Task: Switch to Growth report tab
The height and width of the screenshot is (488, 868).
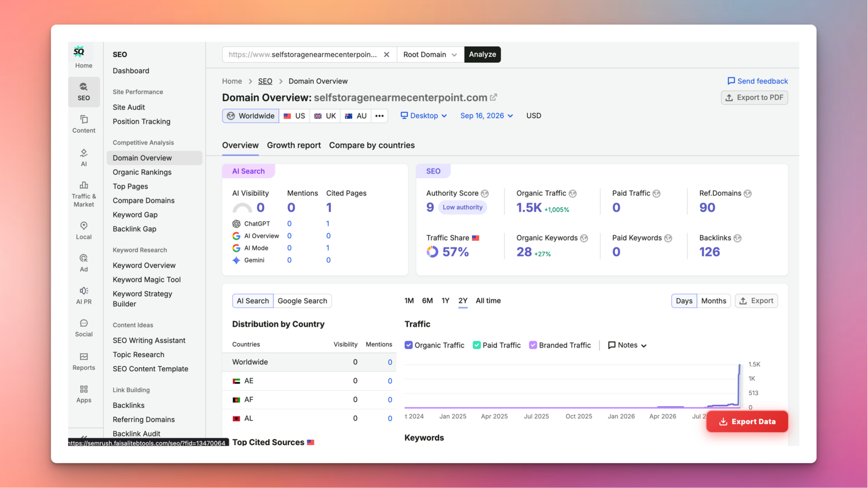Action: 293,145
